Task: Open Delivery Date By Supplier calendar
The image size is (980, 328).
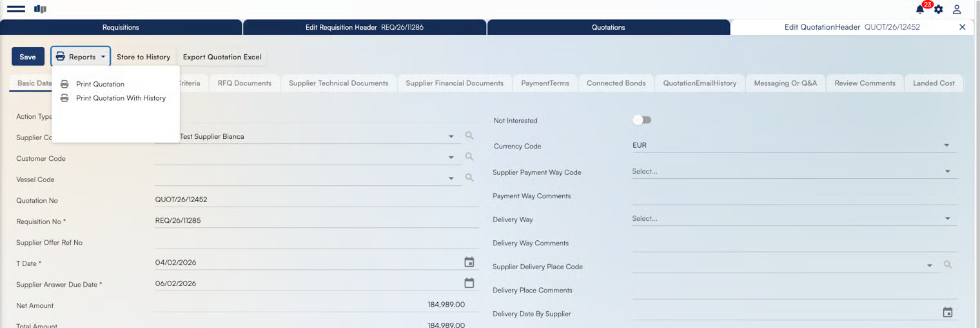Action: [x=948, y=313]
